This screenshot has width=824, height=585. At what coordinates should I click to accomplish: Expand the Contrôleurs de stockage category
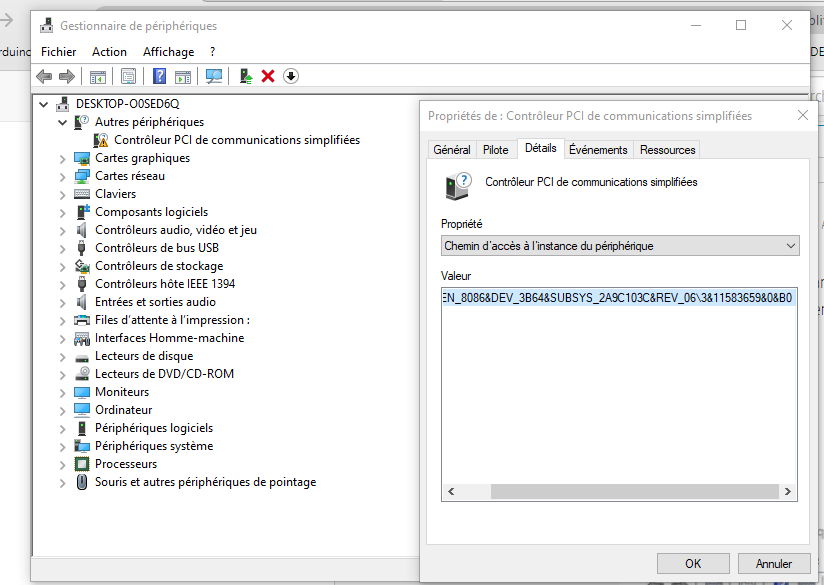62,266
